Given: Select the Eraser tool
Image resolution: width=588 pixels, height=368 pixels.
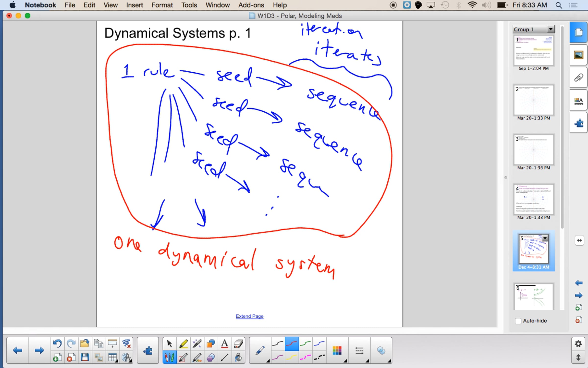Looking at the screenshot, I should click(238, 344).
